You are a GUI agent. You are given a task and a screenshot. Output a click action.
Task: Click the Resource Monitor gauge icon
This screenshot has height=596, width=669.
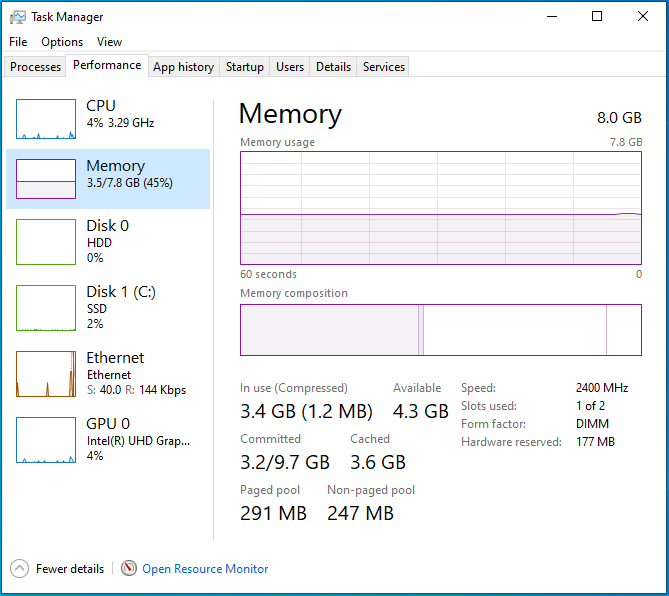[129, 568]
